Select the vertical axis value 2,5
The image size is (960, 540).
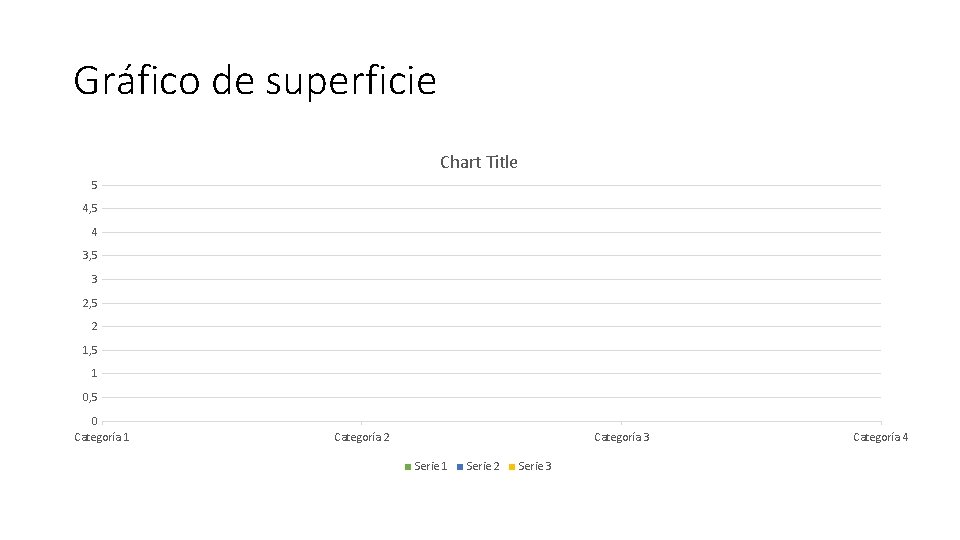[x=90, y=303]
